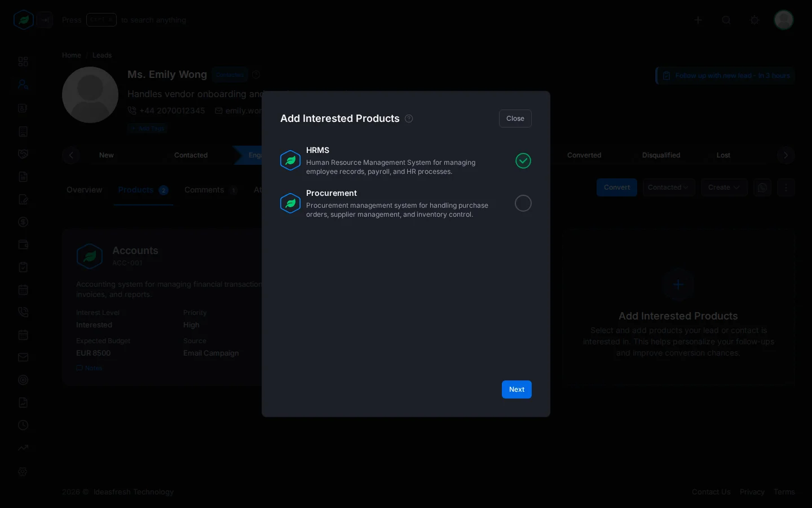Screen dimensions: 812x508
Task: Open the user avatar menu at top right
Action: pos(784,20)
